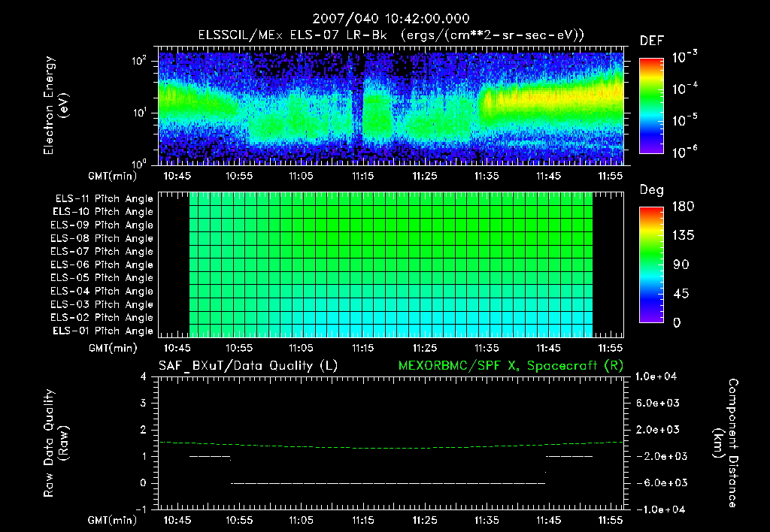Click the 45 value on the Deg colorbar
The width and height of the screenshot is (770, 532).
681,294
